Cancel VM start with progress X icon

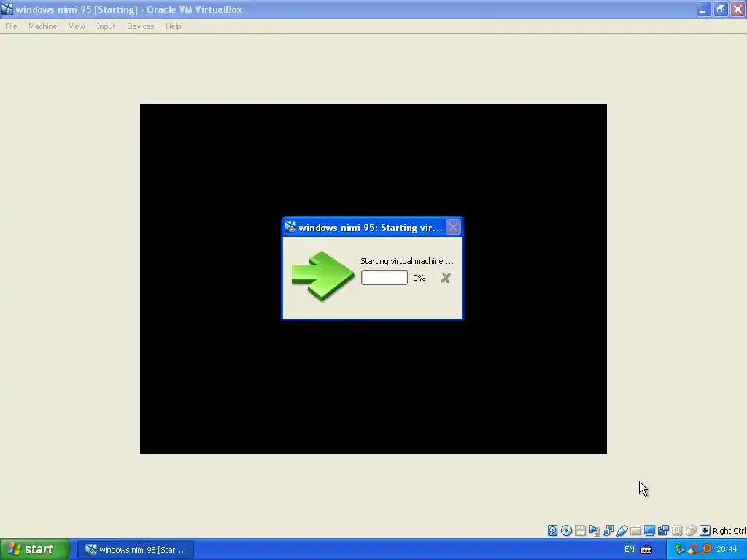point(446,278)
